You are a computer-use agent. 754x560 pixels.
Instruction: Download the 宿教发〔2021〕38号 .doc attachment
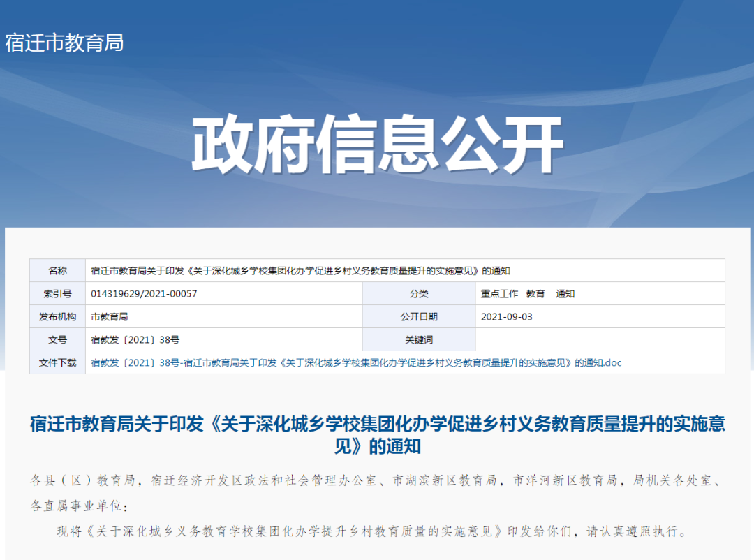(x=356, y=363)
